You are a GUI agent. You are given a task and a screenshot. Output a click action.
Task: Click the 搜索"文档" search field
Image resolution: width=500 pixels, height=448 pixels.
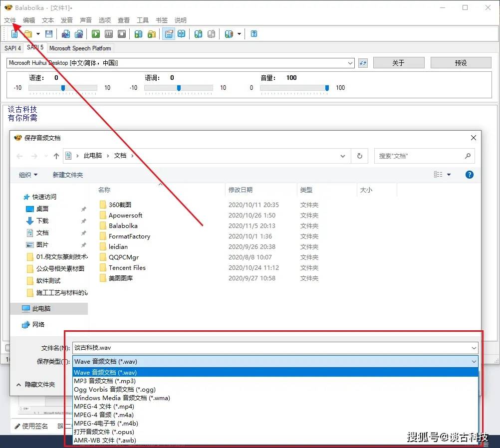[419, 156]
